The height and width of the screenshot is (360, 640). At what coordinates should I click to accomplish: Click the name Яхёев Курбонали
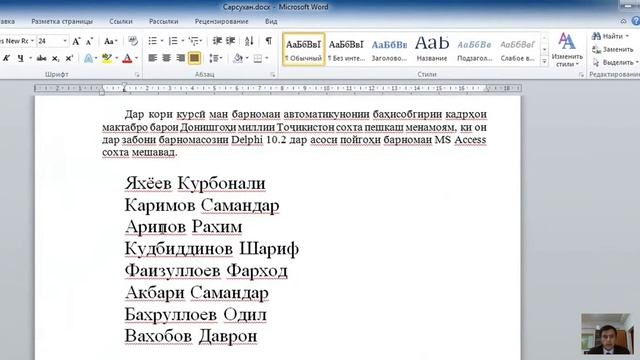tap(195, 183)
